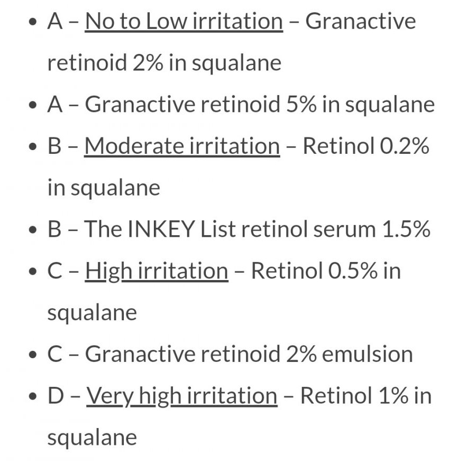Click the bullet before "Granactive retinoid 2% emulsion"
This screenshot has height=474, width=476.
coord(34,355)
